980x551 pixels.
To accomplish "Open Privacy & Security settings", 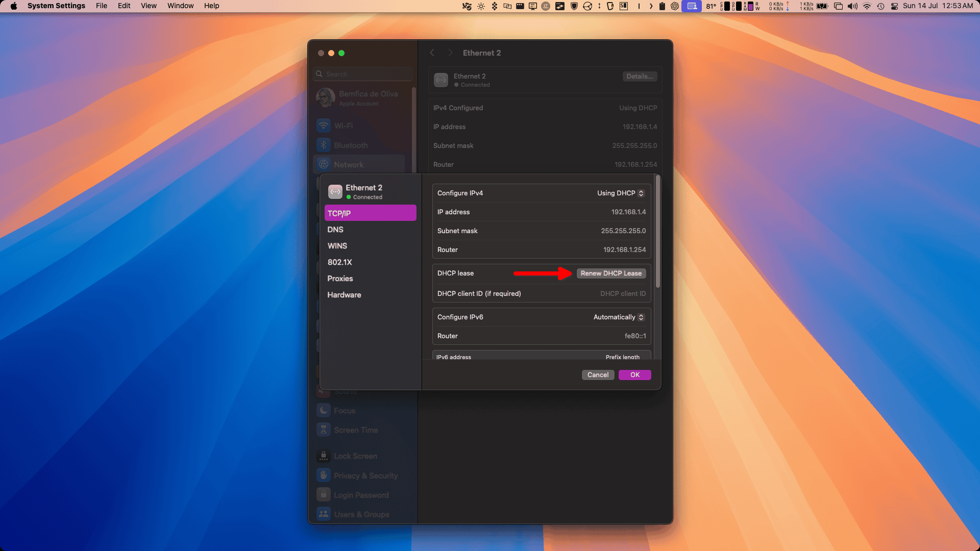I will [365, 475].
